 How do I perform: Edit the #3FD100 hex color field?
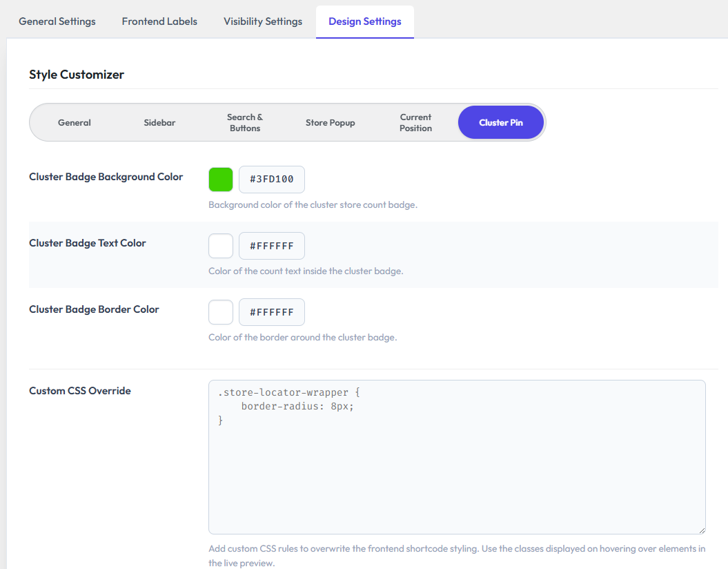coord(272,180)
